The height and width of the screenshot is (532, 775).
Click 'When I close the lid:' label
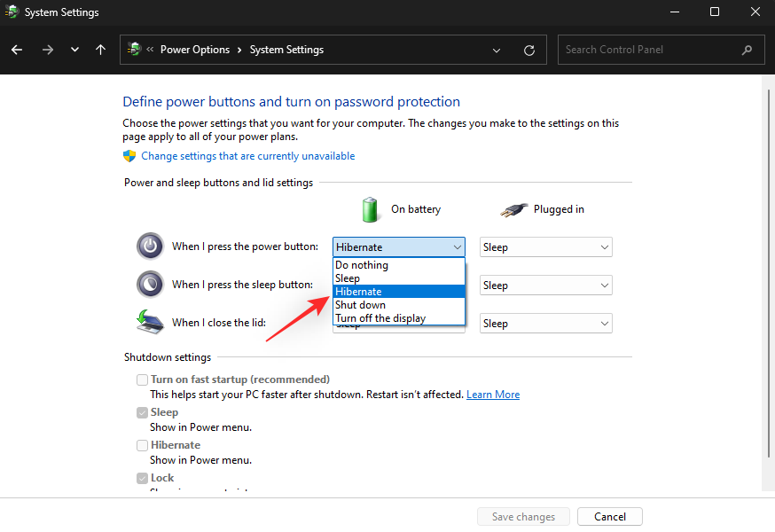(219, 323)
